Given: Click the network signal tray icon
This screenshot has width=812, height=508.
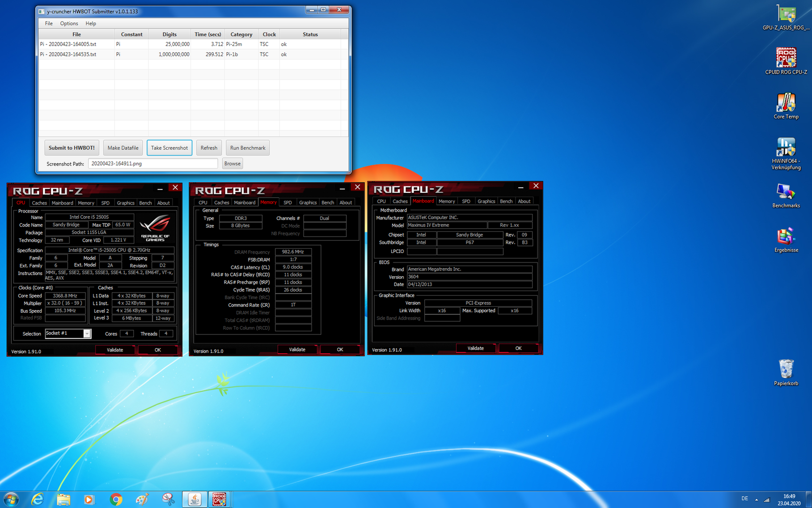Looking at the screenshot, I should (767, 500).
